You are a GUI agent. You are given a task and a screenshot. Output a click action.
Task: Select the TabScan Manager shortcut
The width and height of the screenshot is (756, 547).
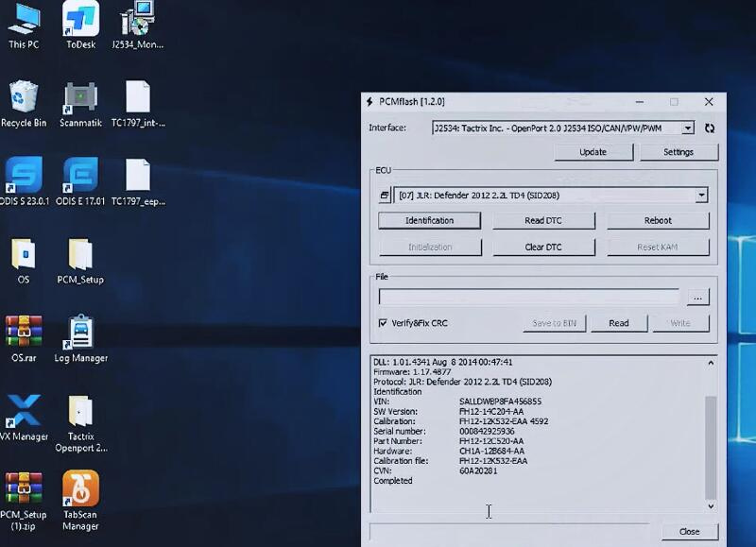(80, 501)
